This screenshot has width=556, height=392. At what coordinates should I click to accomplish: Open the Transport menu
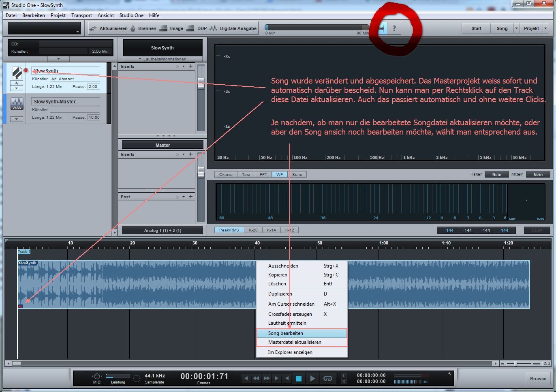81,15
